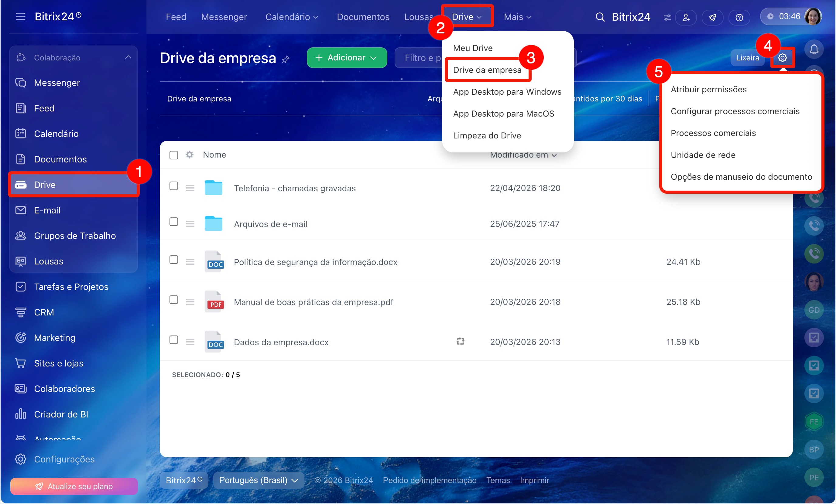Open the Português (Brasil) language dropdown
Image resolution: width=836 pixels, height=504 pixels.
pos(258,480)
